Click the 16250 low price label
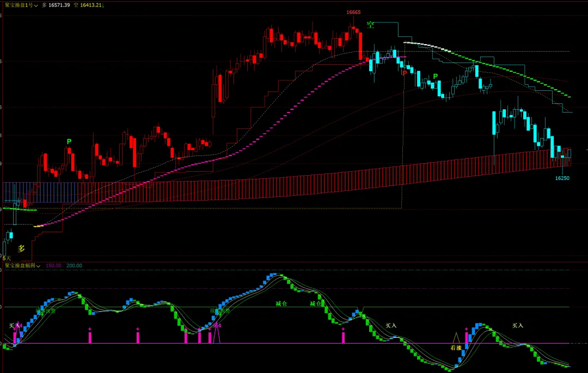The height and width of the screenshot is (373, 588). (562, 178)
